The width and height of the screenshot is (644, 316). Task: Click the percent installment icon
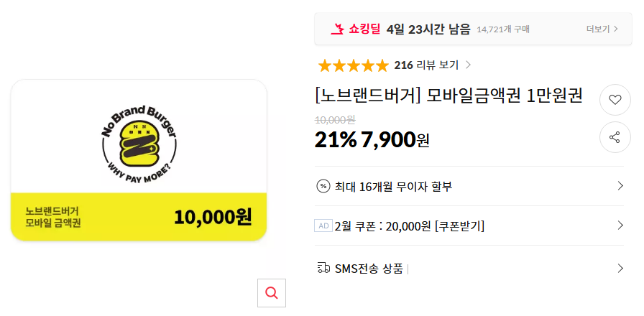point(323,187)
